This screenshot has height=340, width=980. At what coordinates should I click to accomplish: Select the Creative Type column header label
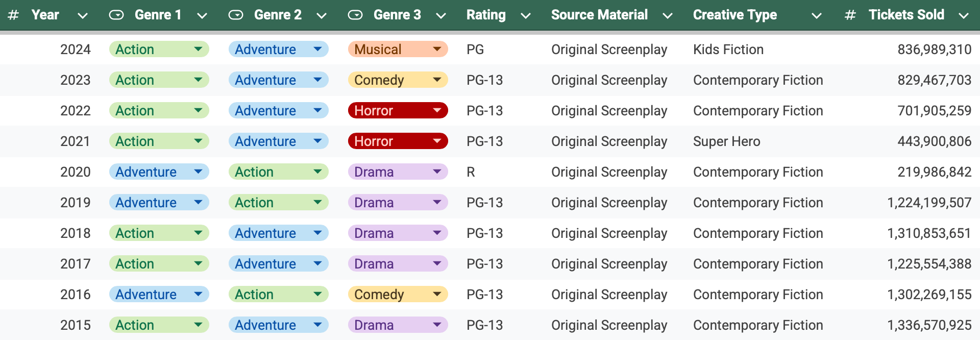coord(734,15)
